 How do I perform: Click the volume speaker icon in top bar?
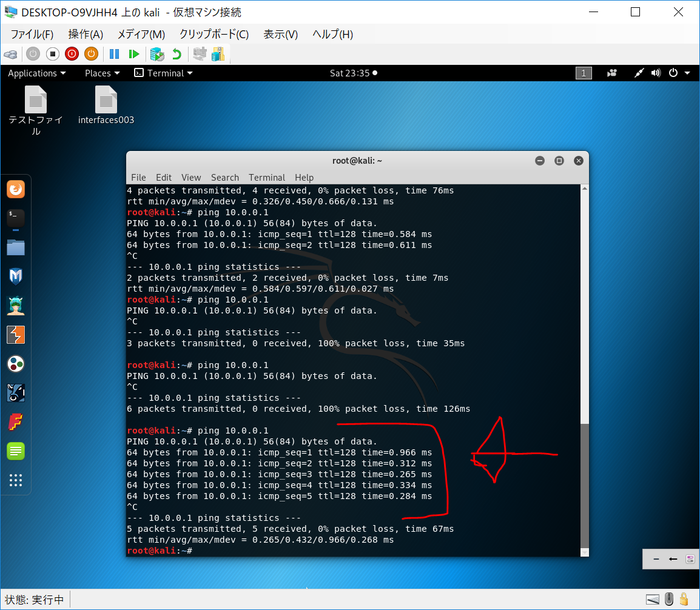tap(655, 73)
